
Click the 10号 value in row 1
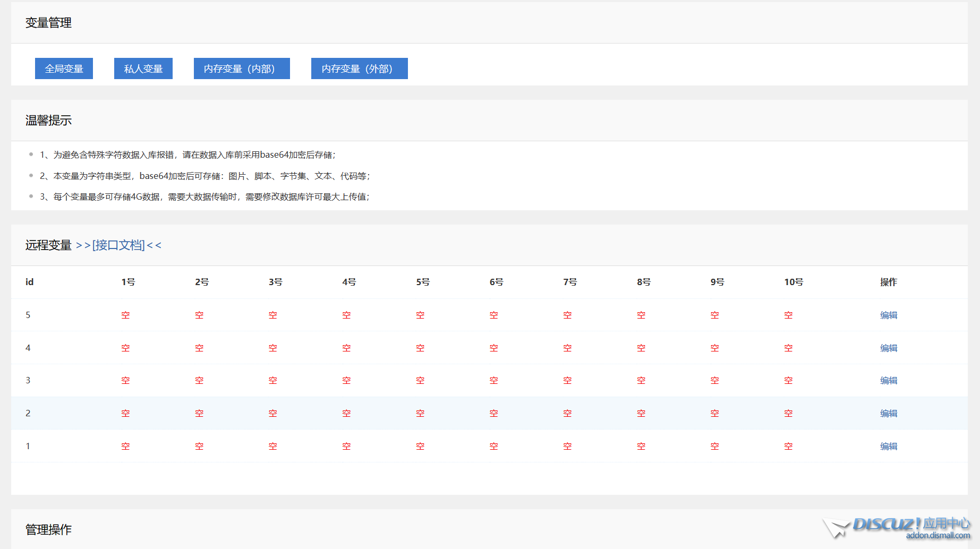(x=788, y=447)
